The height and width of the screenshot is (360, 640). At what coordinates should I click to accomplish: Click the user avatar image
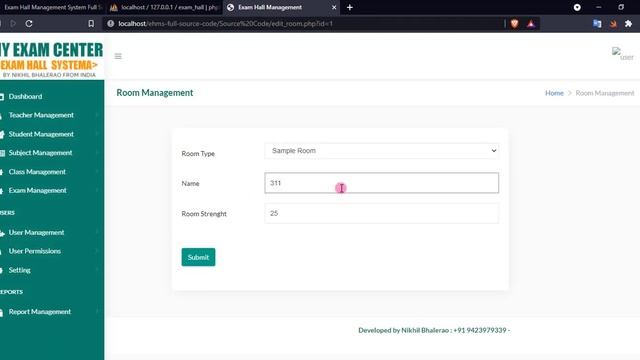[x=622, y=54]
